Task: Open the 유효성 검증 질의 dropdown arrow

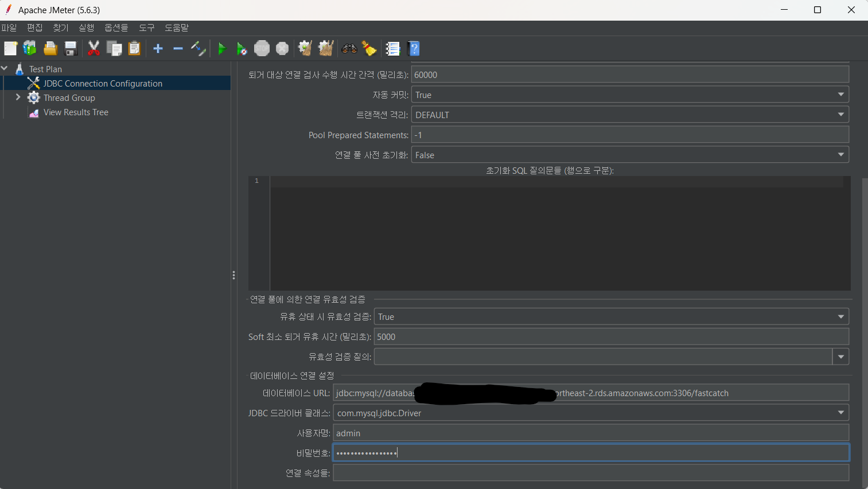Action: pos(841,357)
